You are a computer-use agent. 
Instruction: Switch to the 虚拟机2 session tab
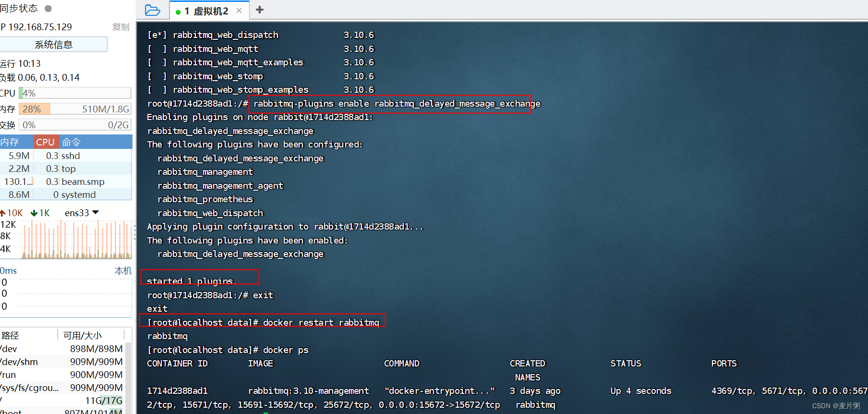pyautogui.click(x=209, y=11)
